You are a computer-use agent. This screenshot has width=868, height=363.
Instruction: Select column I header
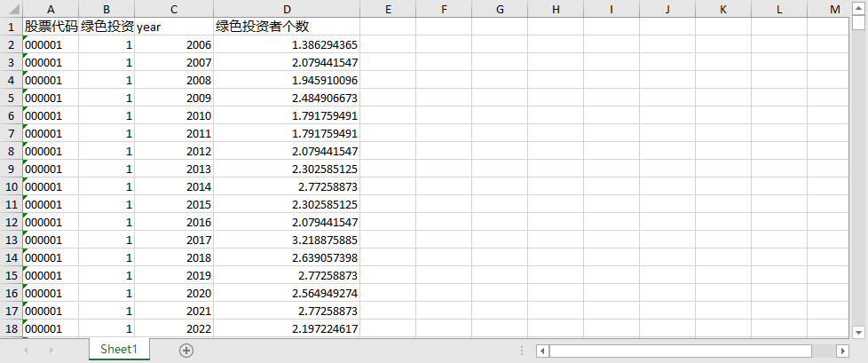[x=612, y=9]
